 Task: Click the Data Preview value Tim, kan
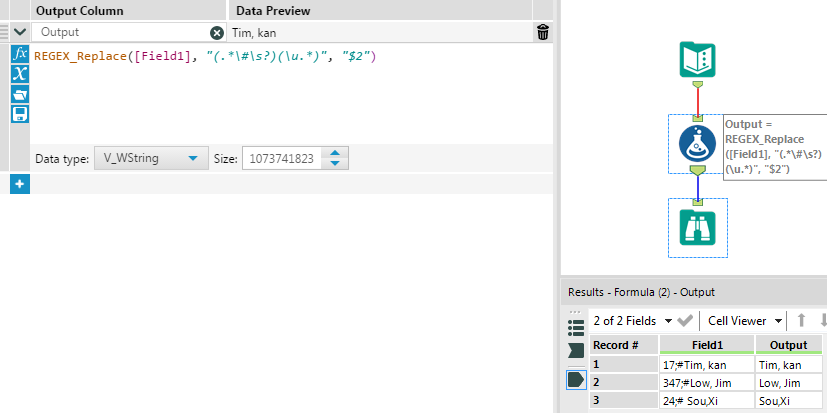click(x=254, y=33)
